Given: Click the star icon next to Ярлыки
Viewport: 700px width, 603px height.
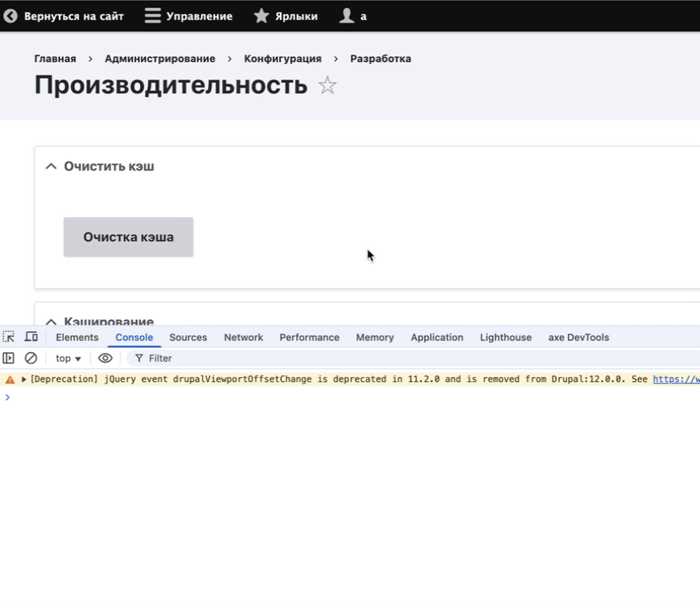Looking at the screenshot, I should (261, 16).
